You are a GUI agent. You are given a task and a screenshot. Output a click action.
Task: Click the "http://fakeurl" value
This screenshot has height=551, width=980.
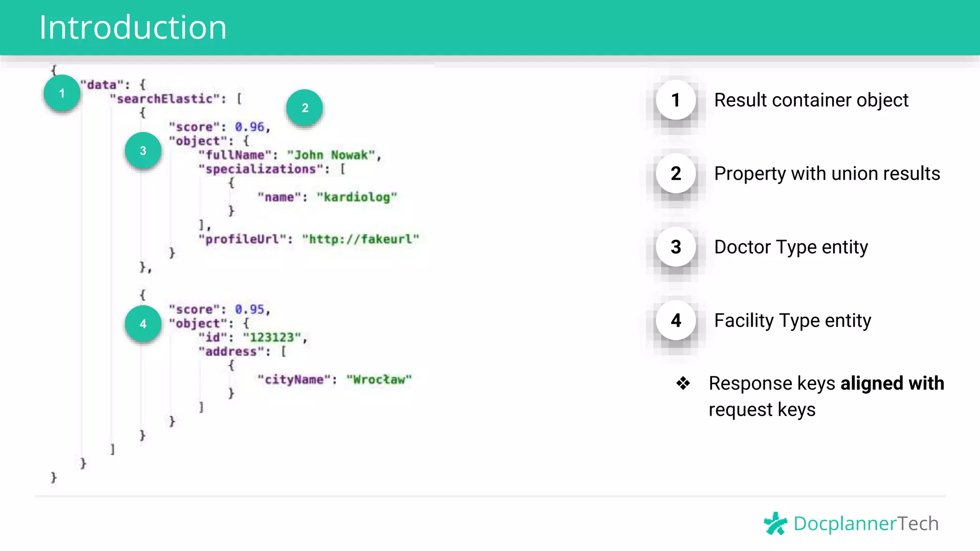[360, 239]
